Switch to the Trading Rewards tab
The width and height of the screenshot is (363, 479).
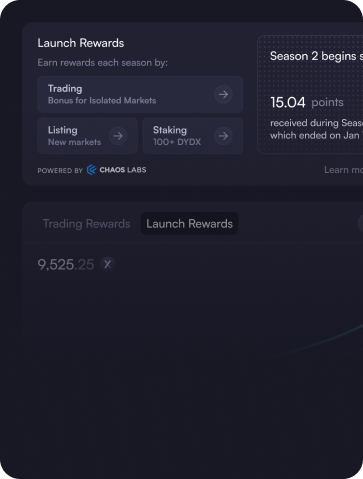tap(87, 224)
